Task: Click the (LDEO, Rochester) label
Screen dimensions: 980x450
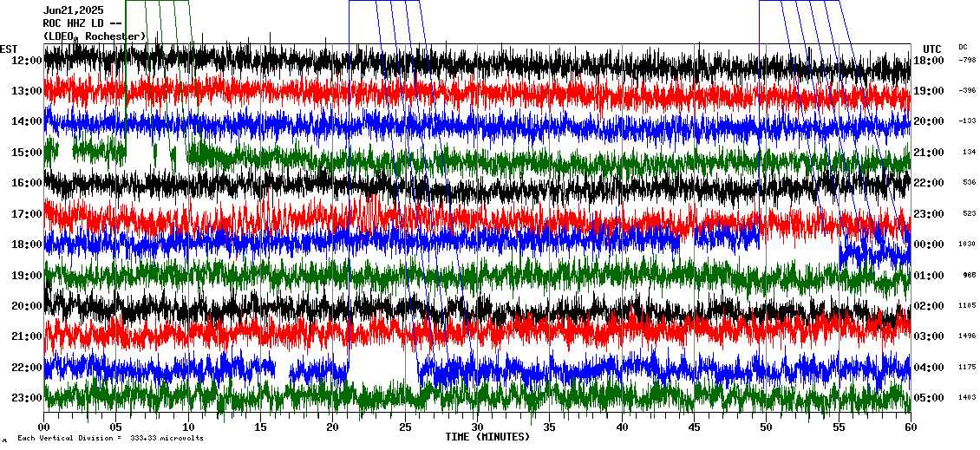Action: (94, 36)
